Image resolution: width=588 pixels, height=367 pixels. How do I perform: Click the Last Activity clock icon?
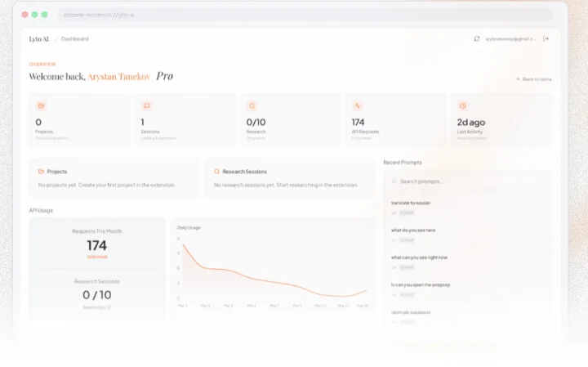463,105
